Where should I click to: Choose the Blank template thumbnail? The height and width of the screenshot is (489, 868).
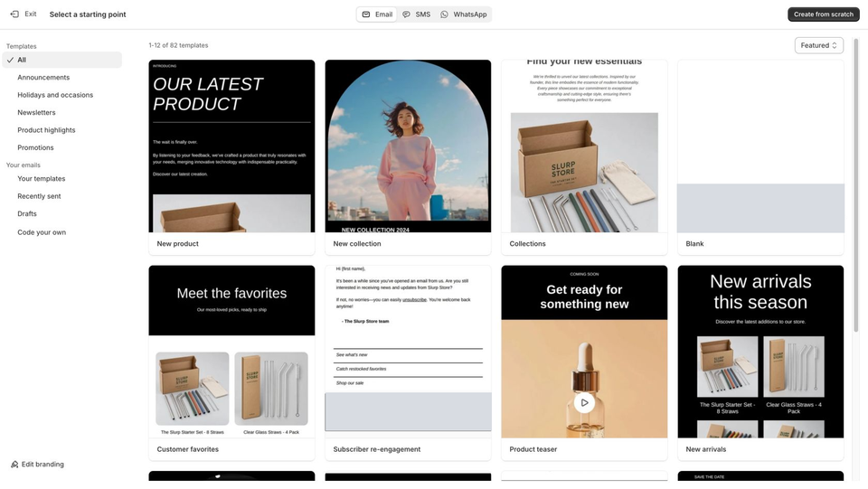(x=760, y=146)
